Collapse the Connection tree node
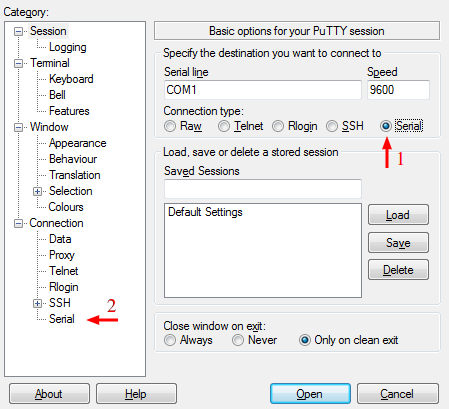 coord(18,223)
